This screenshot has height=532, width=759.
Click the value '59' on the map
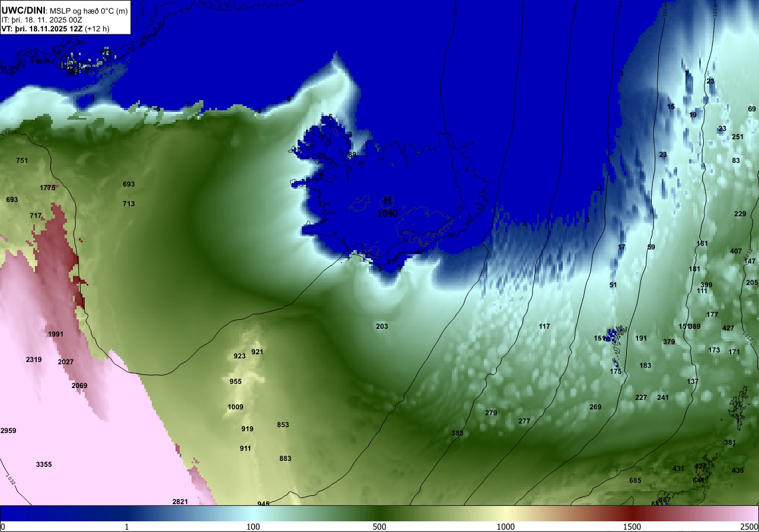pyautogui.click(x=651, y=247)
